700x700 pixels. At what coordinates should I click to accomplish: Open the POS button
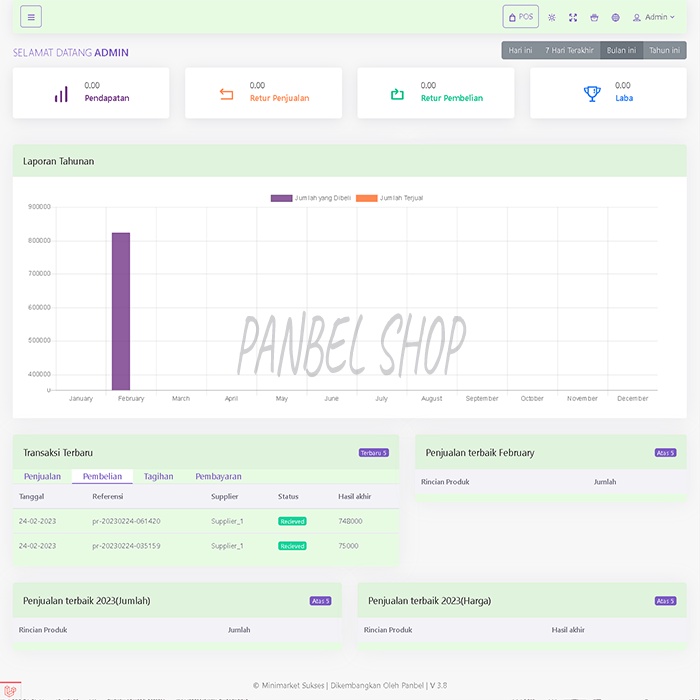[x=521, y=17]
